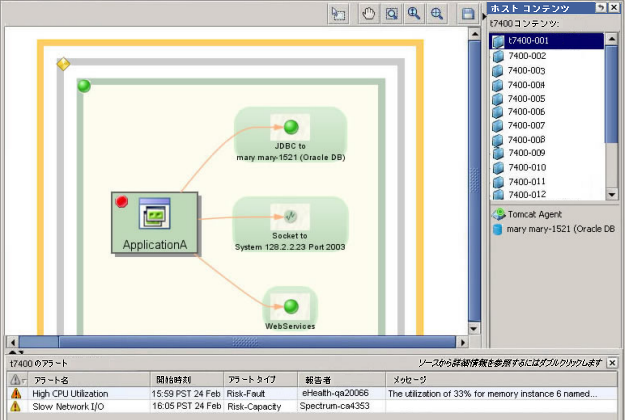Select the pointer selection tool
This screenshot has height=420, width=625.
pyautogui.click(x=338, y=14)
